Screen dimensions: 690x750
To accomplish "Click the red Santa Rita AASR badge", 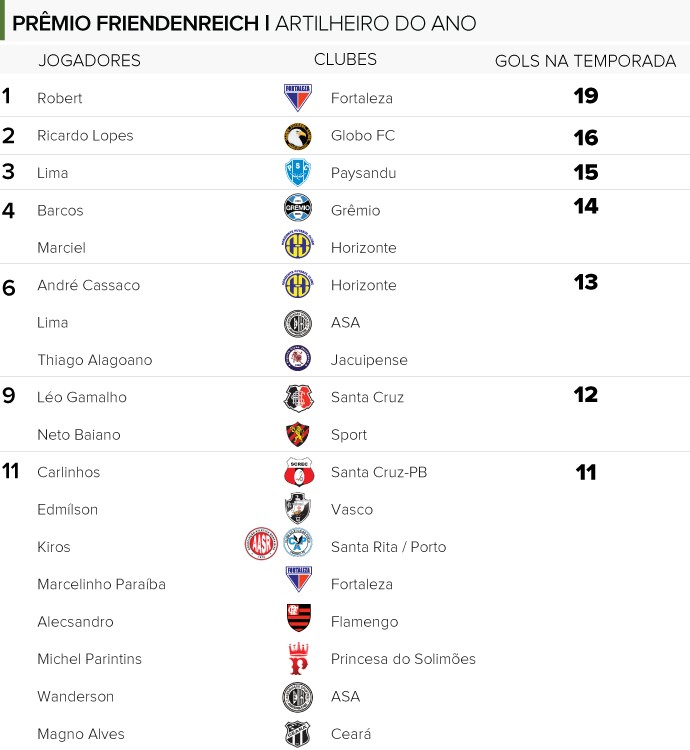I will (x=261, y=544).
